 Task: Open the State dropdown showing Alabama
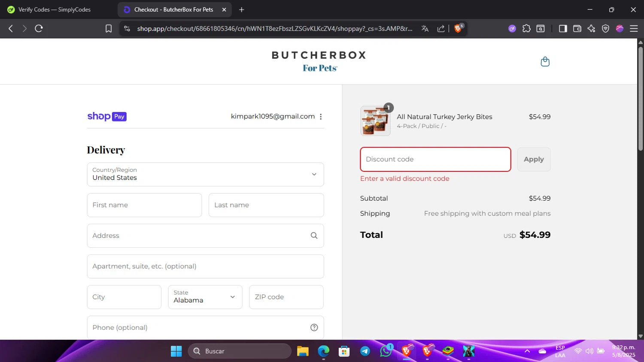[x=205, y=297]
